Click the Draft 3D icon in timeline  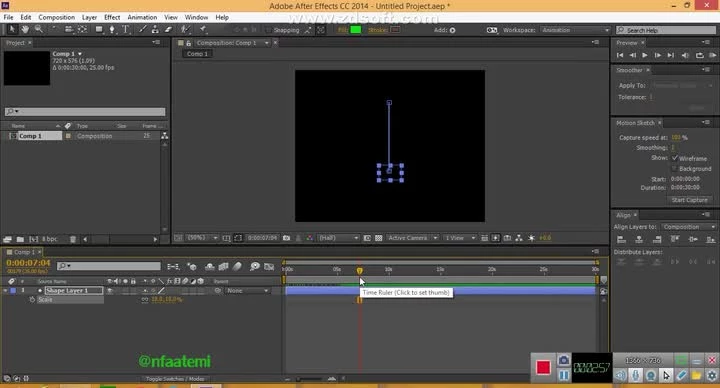[192, 266]
